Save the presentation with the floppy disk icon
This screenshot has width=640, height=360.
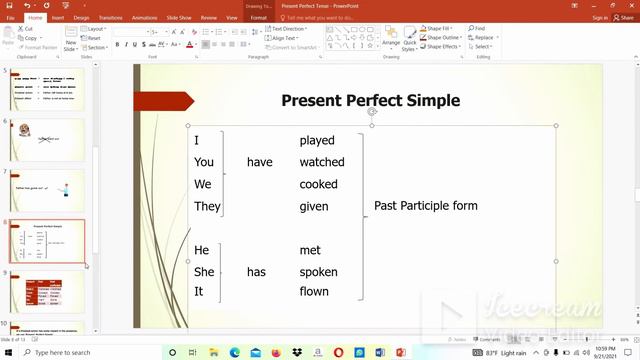tap(9, 6)
